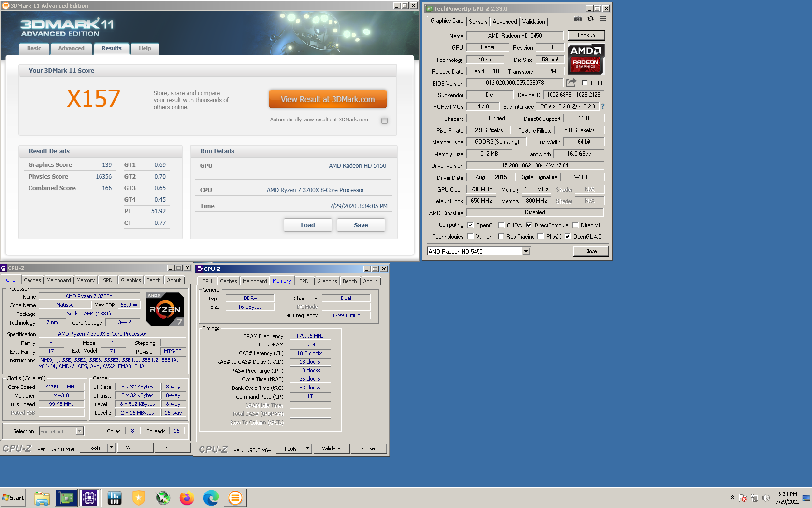The width and height of the screenshot is (812, 508).
Task: Open the GPU-Z hamburger menu
Action: coord(603,19)
